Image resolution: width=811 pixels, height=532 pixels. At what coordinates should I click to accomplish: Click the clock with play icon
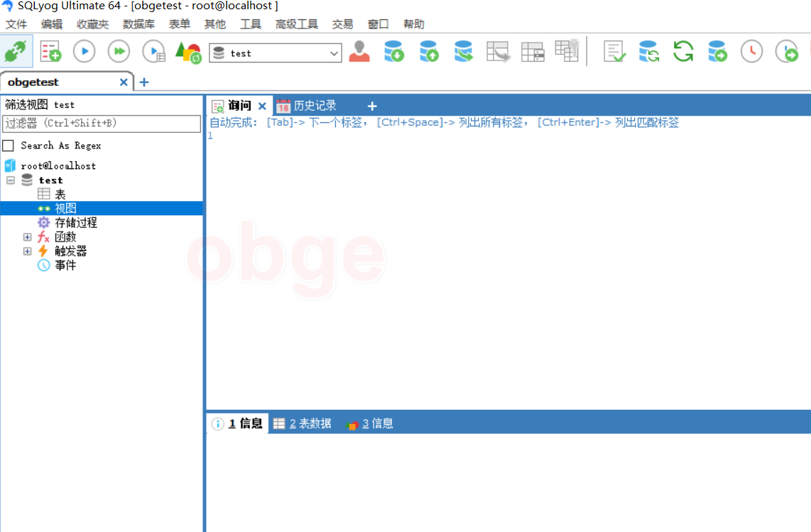point(787,52)
